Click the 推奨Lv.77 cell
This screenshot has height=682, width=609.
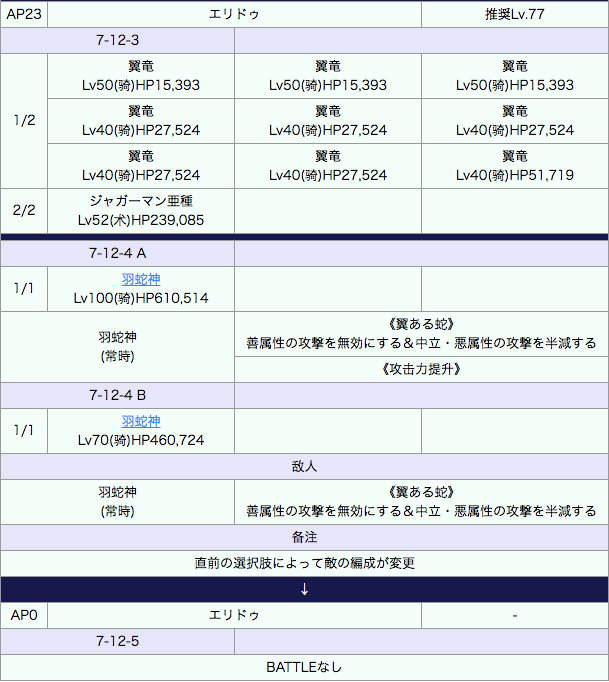click(514, 15)
